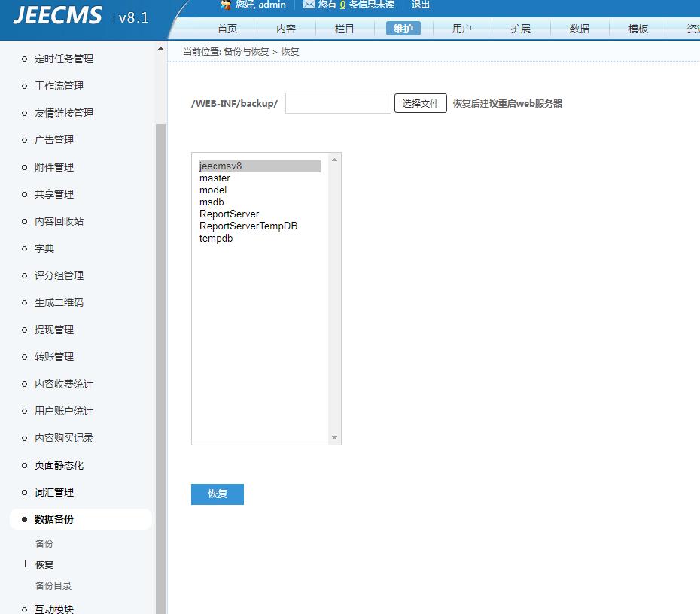700x614 pixels.
Task: Click the 选择文件 button
Action: coord(421,103)
